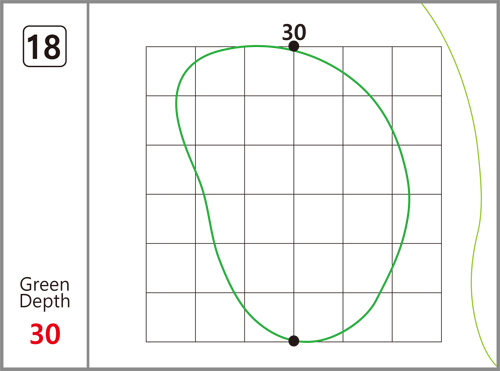The image size is (500, 371).
Task: Select the bottom-left corner cell of the grid
Action: point(171,317)
